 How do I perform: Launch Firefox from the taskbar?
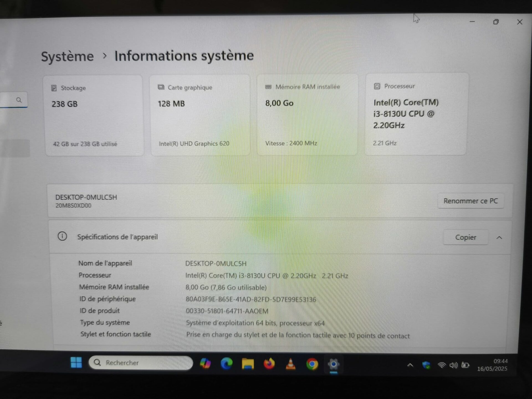pos(269,364)
